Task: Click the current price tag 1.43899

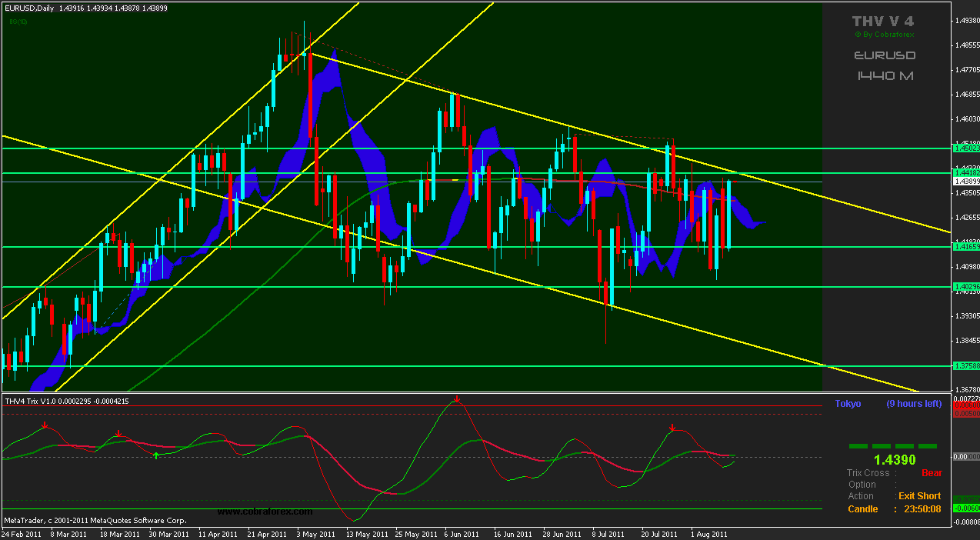Action: [965, 182]
